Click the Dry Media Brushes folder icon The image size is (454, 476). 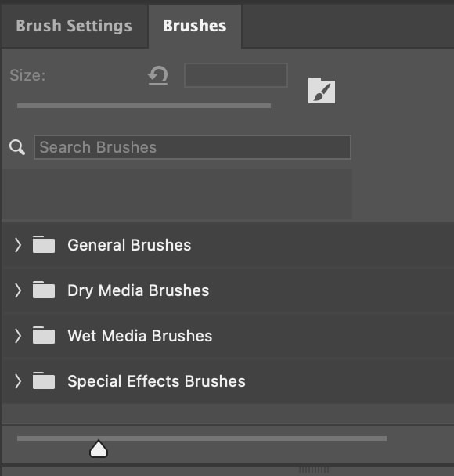(44, 290)
